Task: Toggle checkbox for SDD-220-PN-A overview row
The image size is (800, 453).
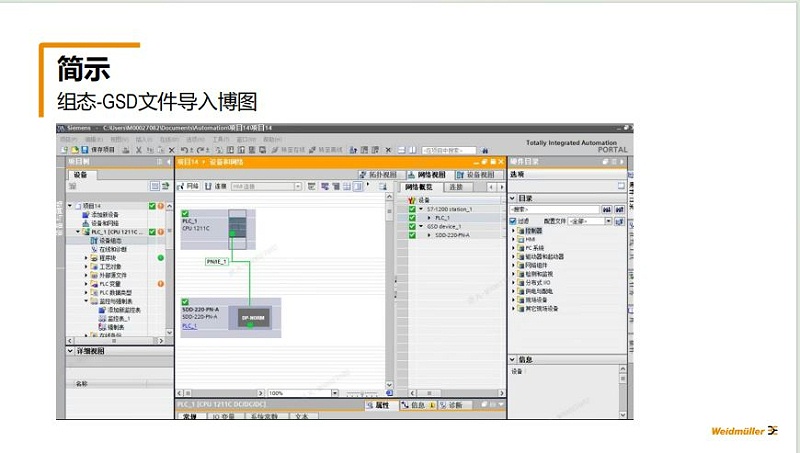Action: point(412,235)
